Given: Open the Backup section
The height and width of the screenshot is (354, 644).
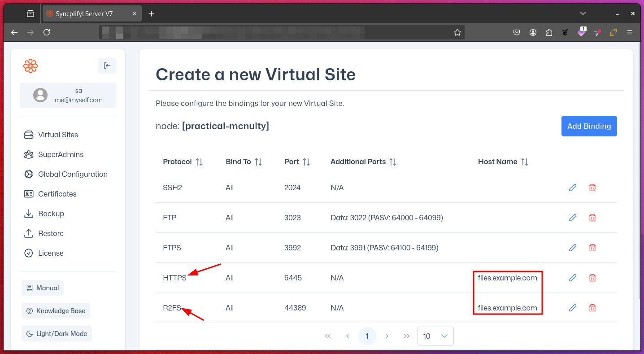Looking at the screenshot, I should point(51,214).
